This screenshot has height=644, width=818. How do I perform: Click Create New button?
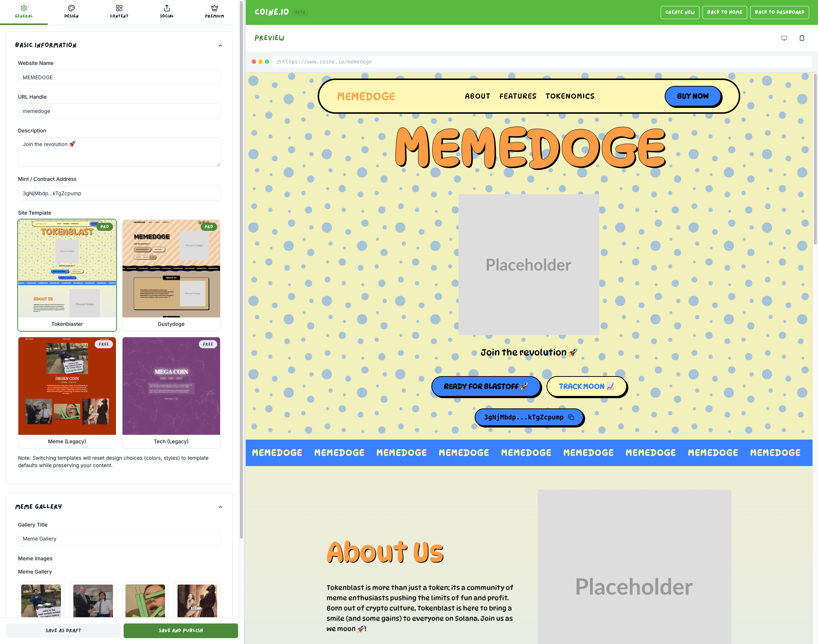coord(679,12)
